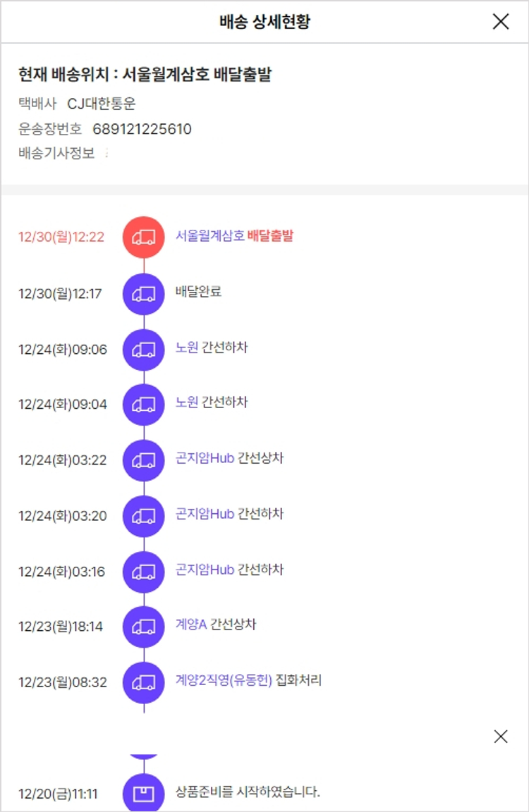Click the truck icon beside 계양A 간선상차
Viewport: 529px width, 812px height.
144,627
